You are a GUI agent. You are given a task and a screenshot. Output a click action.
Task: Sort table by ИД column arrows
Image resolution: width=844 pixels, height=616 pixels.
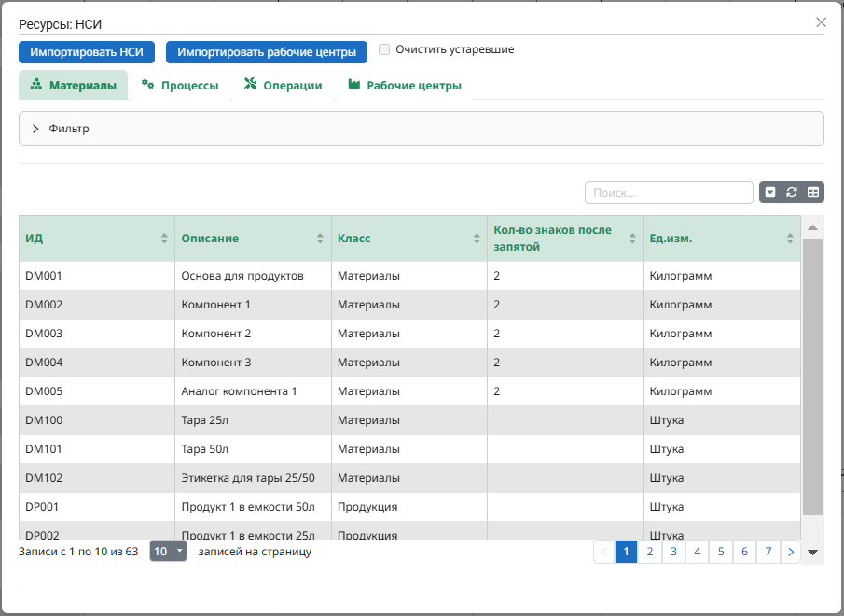tap(164, 239)
